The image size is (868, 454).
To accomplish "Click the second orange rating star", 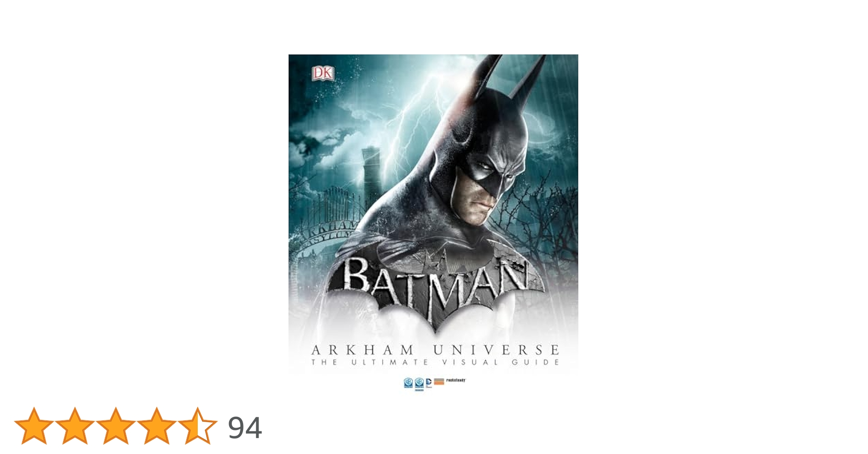I will (x=75, y=426).
